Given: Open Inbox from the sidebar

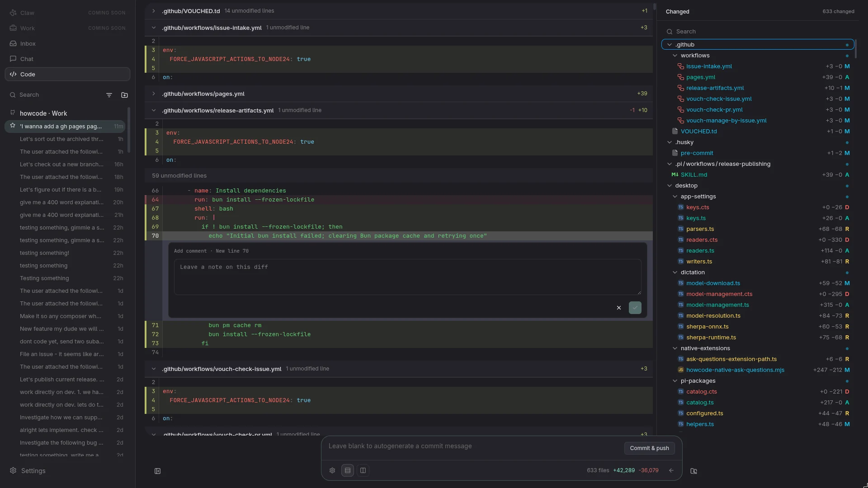Looking at the screenshot, I should point(67,44).
